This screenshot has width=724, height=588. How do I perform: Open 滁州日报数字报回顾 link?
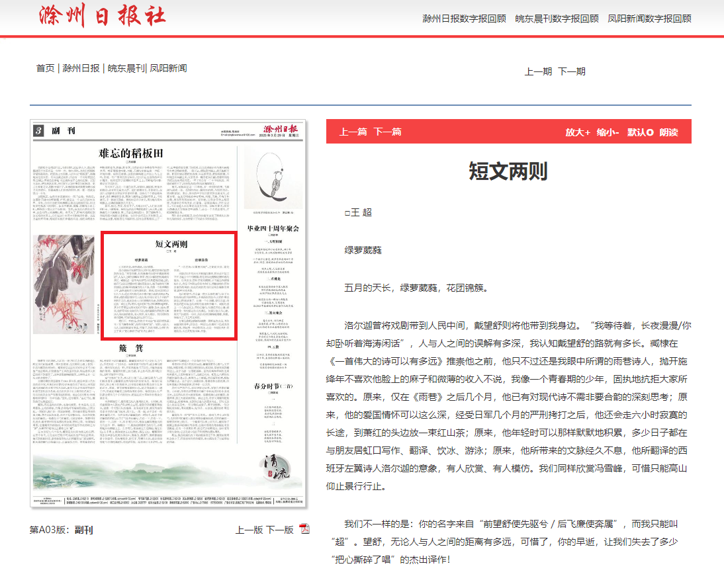(x=464, y=19)
